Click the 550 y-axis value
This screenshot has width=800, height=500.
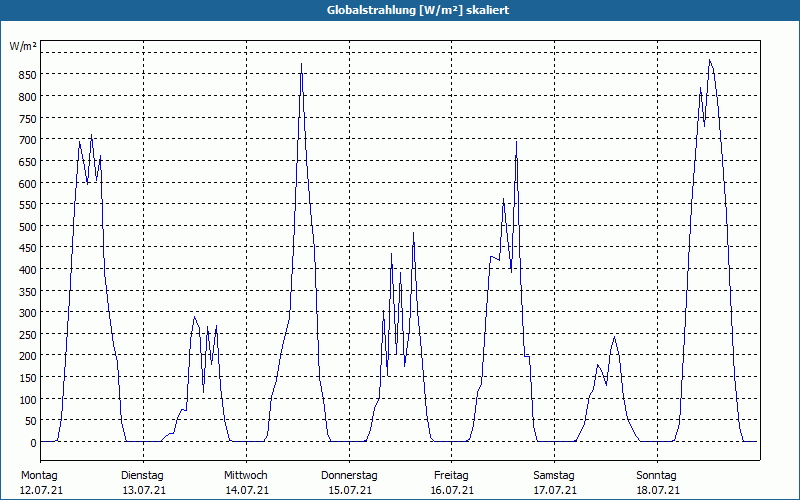tap(27, 205)
